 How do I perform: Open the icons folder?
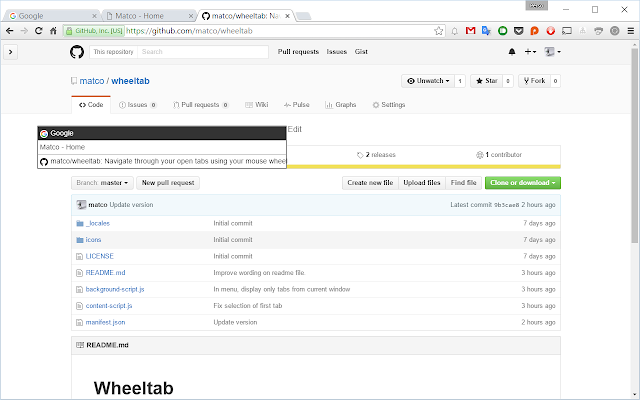tap(93, 240)
